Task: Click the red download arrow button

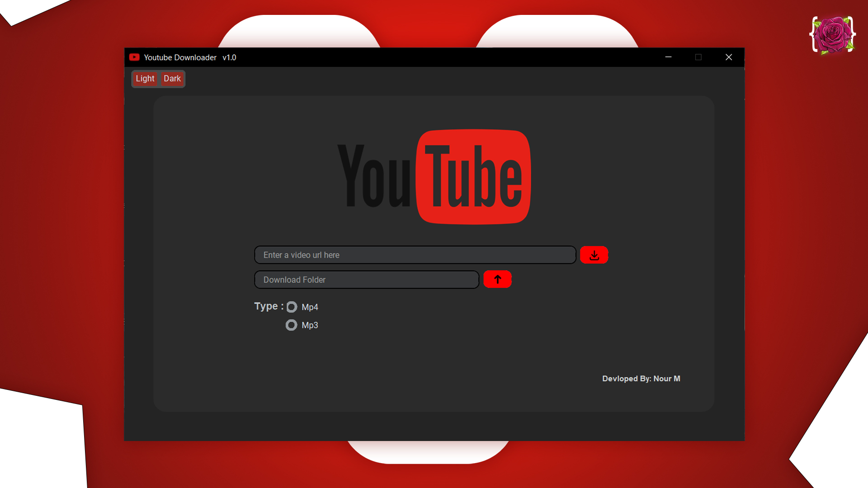Action: [x=594, y=255]
